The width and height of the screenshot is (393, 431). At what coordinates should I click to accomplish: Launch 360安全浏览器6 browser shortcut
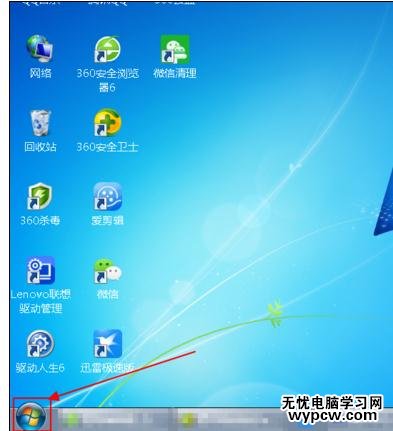(107, 49)
